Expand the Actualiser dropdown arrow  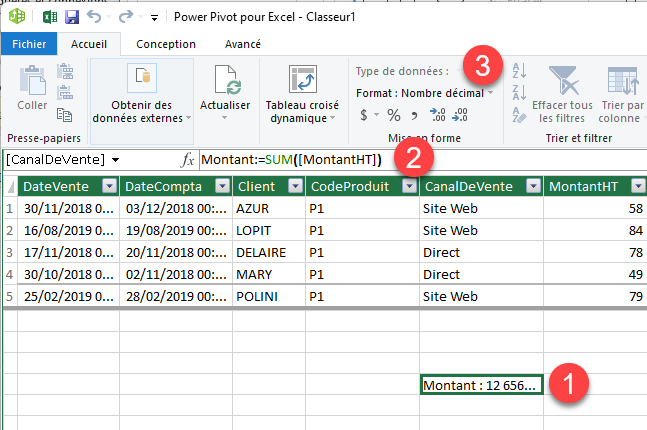[224, 118]
